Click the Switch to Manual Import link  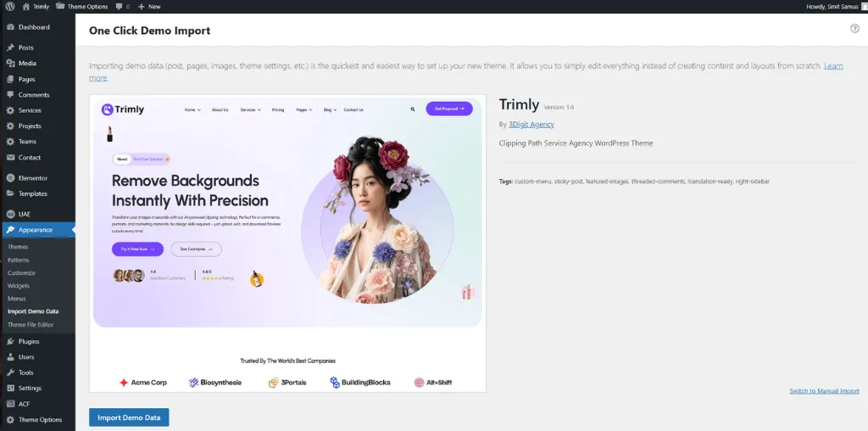[824, 391]
